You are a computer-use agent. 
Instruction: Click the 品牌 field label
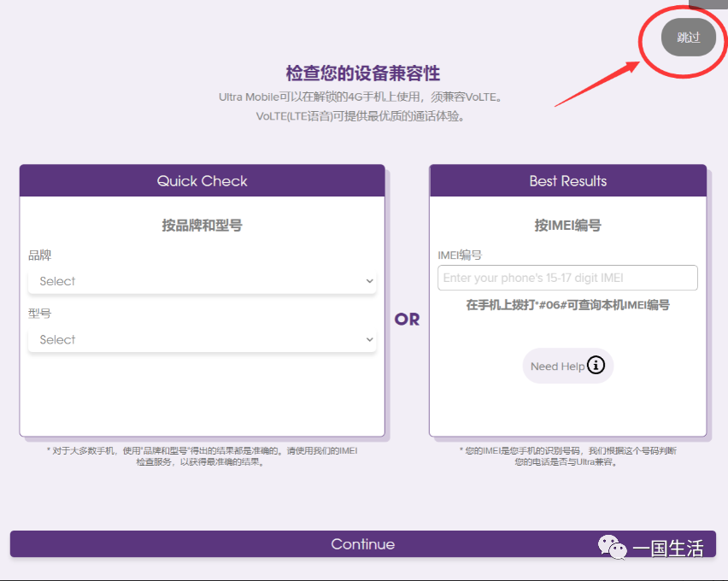[x=40, y=255]
